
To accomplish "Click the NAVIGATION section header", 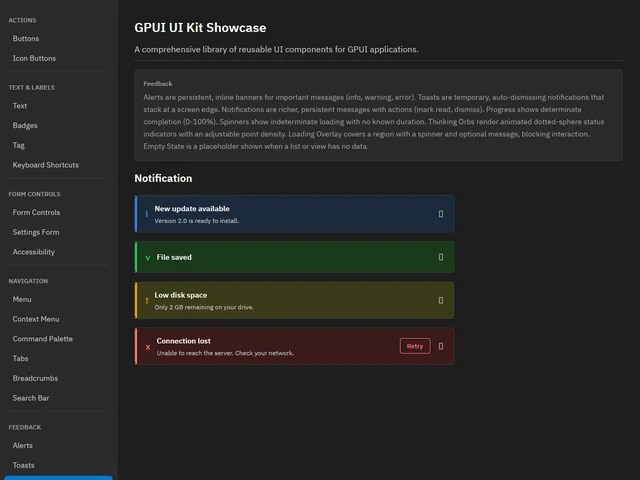I will (28, 281).
